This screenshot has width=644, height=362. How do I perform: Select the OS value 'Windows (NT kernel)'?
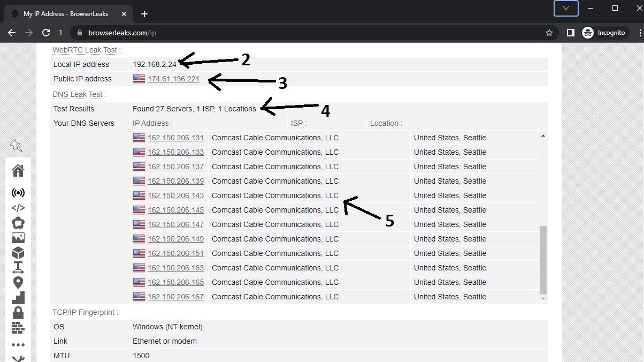[x=167, y=327]
